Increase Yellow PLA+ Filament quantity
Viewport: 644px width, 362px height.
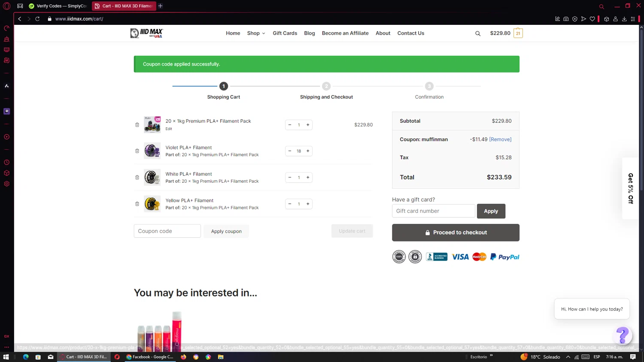point(308,204)
